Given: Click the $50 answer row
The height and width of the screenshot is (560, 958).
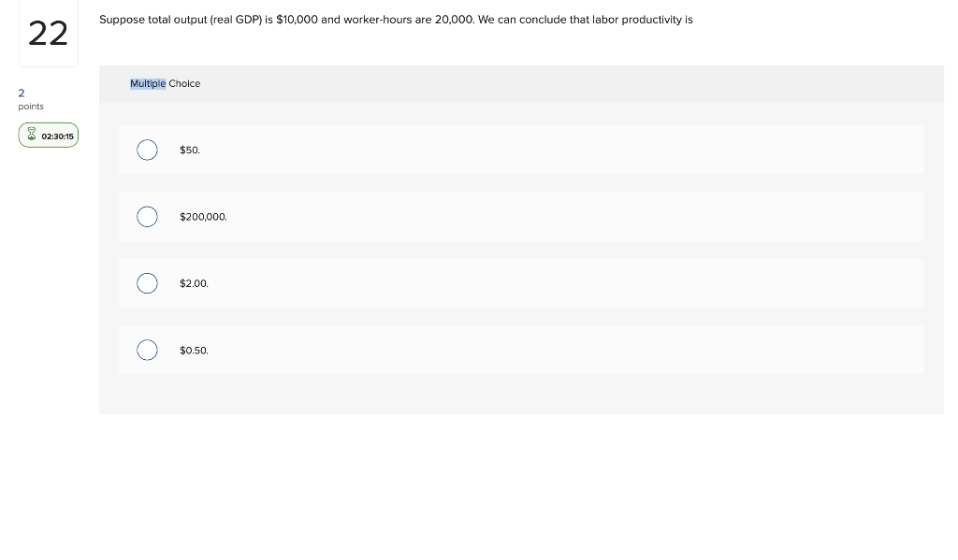Looking at the screenshot, I should [521, 150].
